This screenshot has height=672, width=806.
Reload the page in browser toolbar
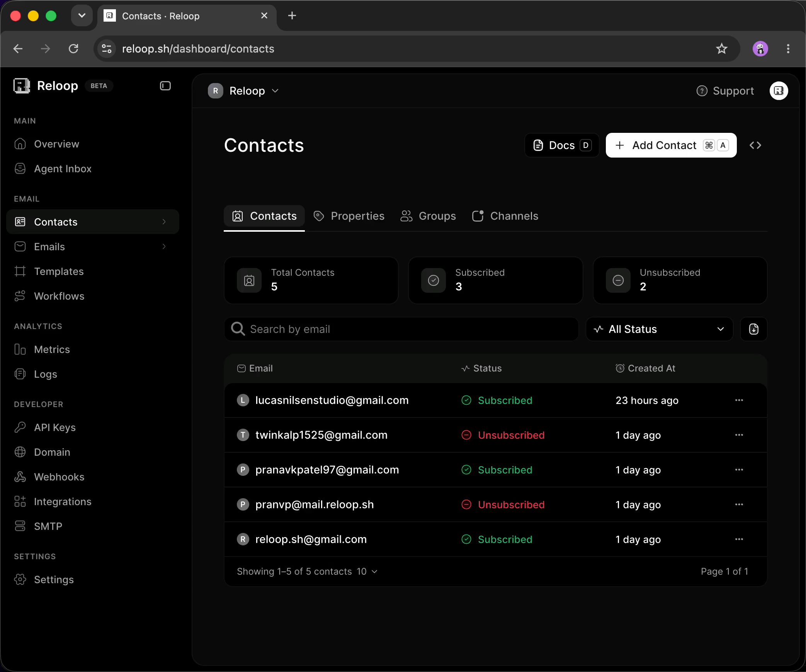[x=73, y=49]
